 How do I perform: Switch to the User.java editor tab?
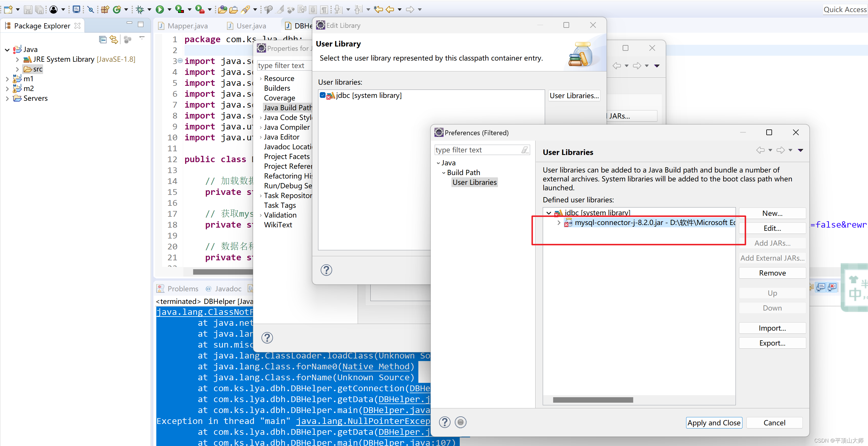click(251, 26)
